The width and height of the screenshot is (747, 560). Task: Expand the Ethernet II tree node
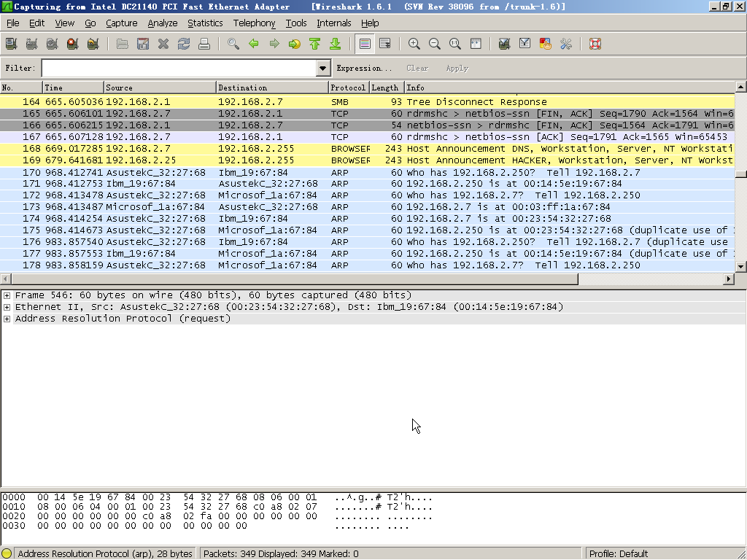[7, 307]
